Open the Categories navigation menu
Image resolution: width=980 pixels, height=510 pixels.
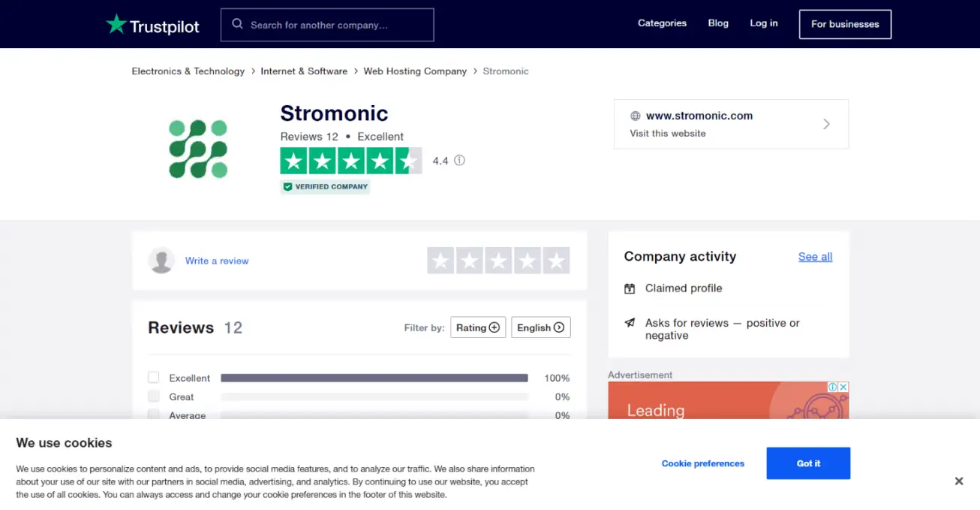click(662, 23)
